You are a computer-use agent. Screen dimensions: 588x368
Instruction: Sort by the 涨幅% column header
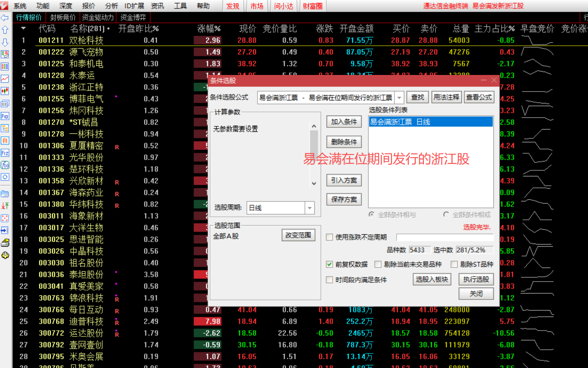point(209,29)
